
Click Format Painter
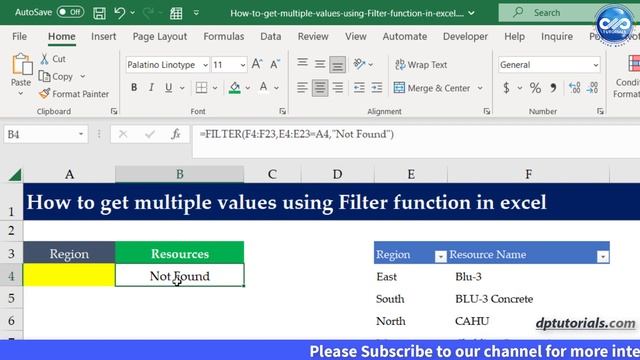point(74,94)
